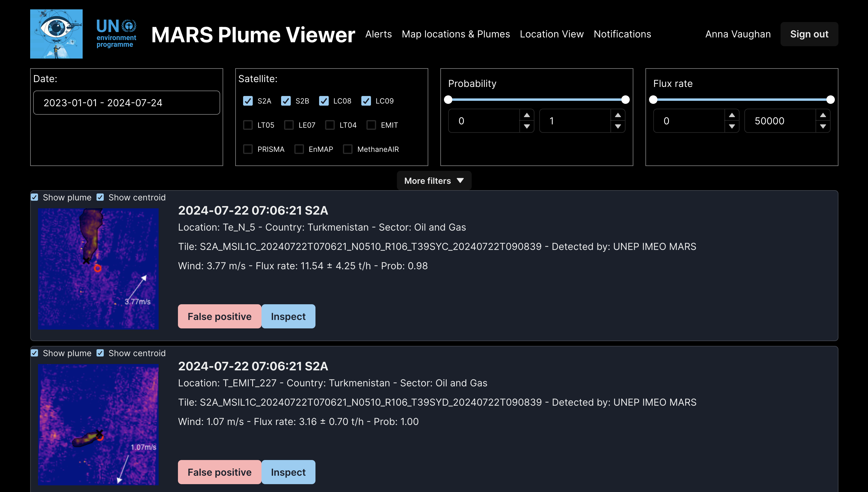Click the right handle of Flux rate slider
This screenshot has height=492, width=868.
pos(830,100)
